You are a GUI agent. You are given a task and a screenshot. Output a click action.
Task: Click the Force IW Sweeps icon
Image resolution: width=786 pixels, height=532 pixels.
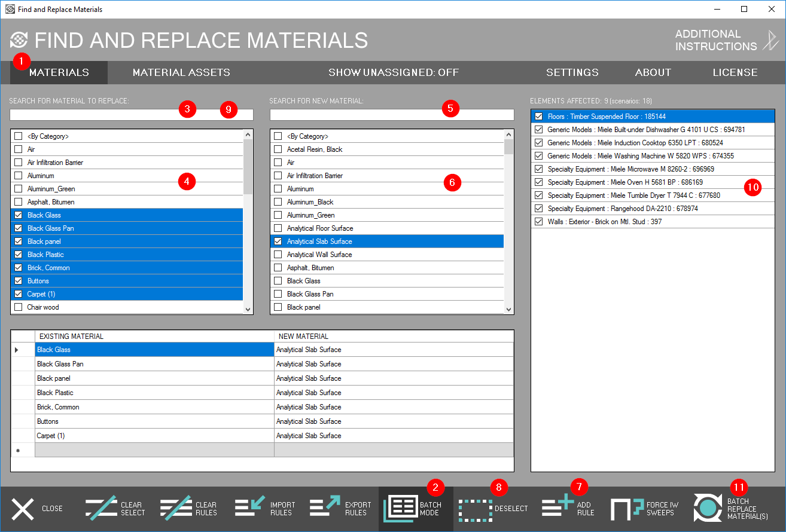click(x=627, y=509)
